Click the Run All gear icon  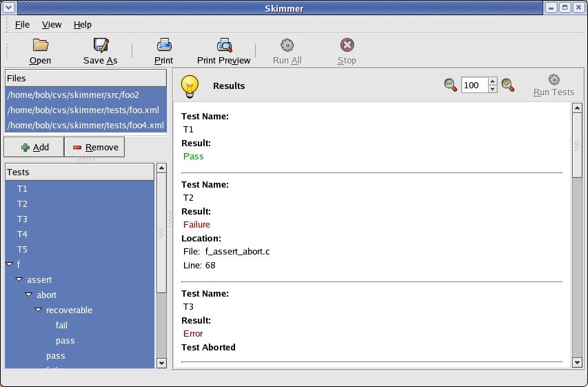click(x=287, y=46)
